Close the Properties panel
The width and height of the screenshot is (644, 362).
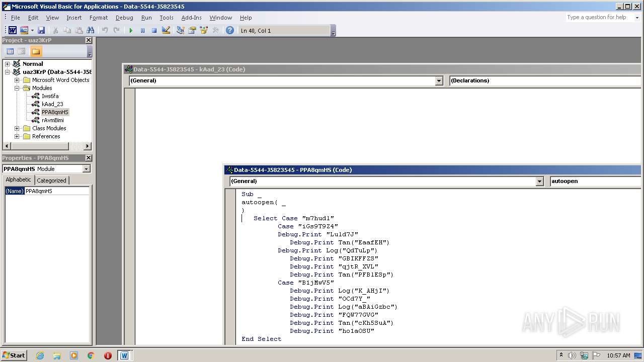coord(89,158)
